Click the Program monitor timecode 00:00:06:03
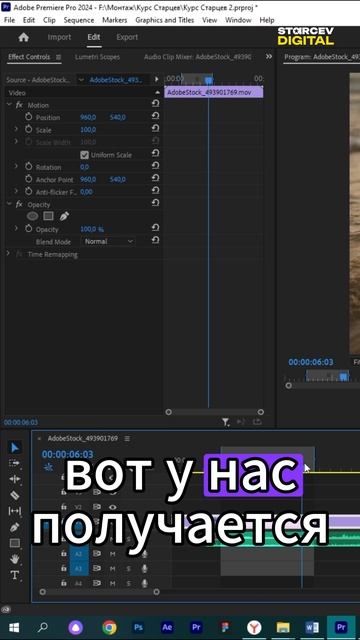 click(311, 362)
